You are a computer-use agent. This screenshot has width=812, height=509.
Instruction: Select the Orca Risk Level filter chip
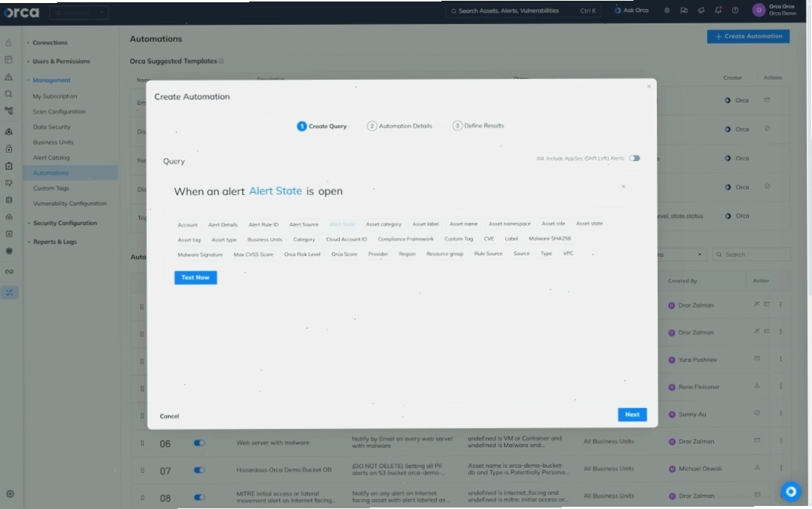(x=303, y=254)
